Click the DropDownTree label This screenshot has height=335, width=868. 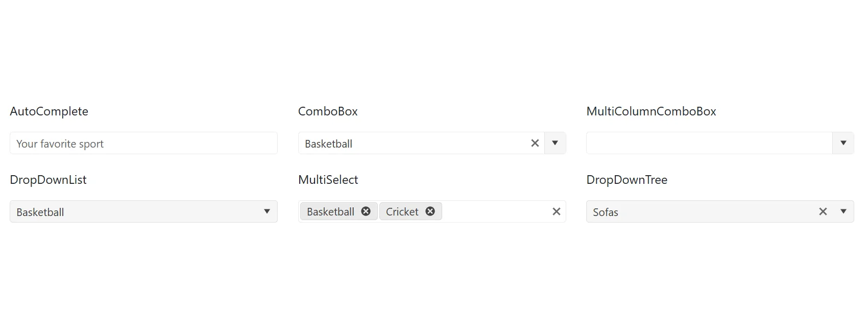(626, 180)
